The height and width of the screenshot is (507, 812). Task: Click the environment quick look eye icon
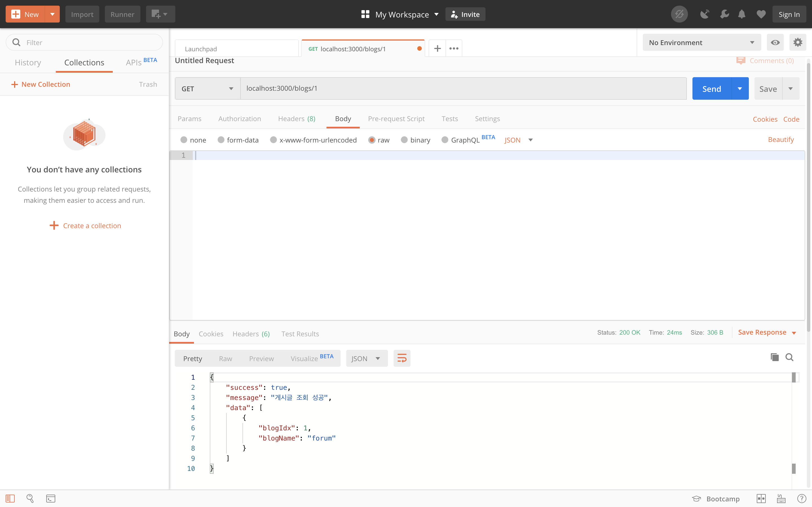(775, 43)
